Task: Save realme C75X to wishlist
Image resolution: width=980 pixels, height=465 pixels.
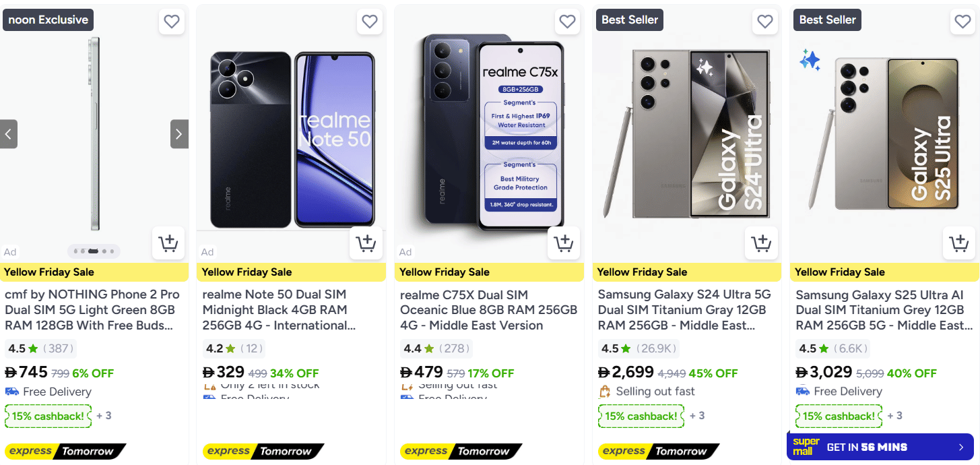Action: click(567, 22)
